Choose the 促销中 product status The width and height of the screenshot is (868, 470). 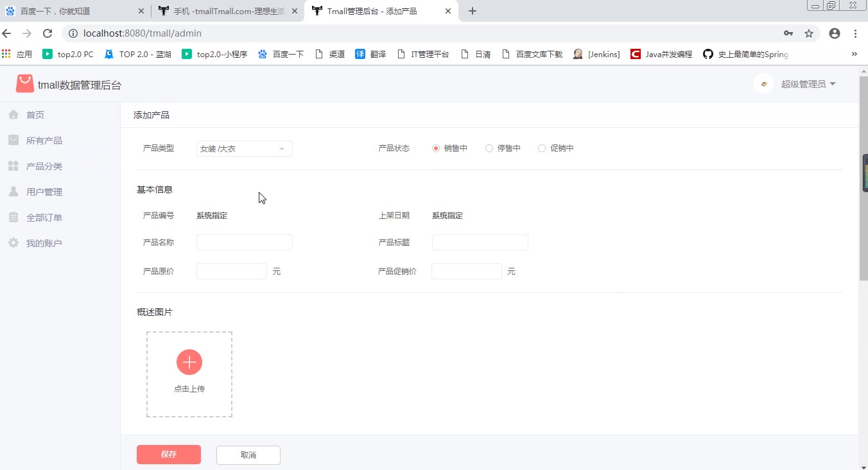click(x=542, y=148)
